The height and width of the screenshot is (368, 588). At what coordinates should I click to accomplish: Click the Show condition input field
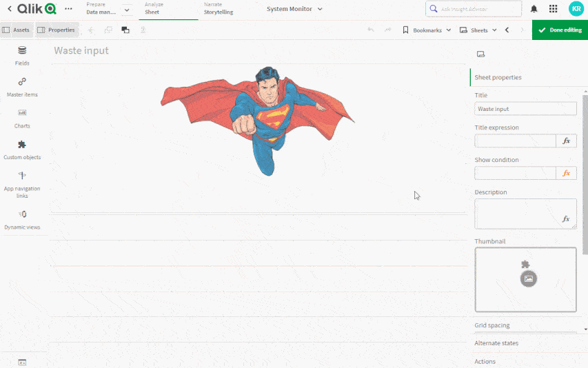(x=515, y=173)
